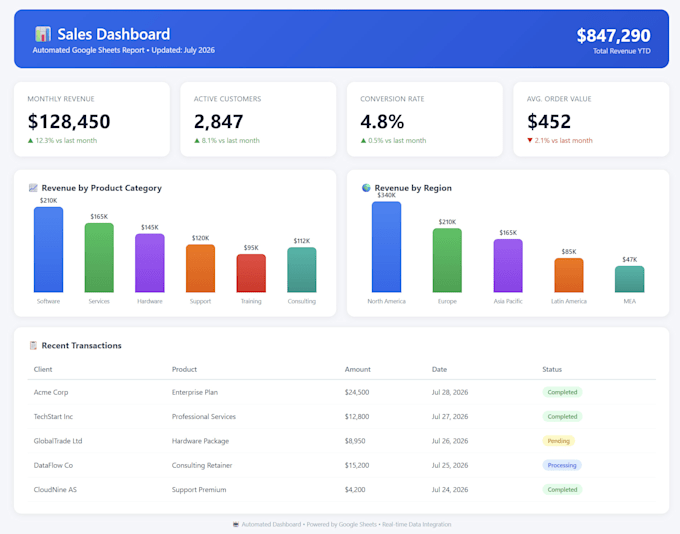
Task: Click the clipboard icon beside Recent Transactions
Action: [x=33, y=345]
